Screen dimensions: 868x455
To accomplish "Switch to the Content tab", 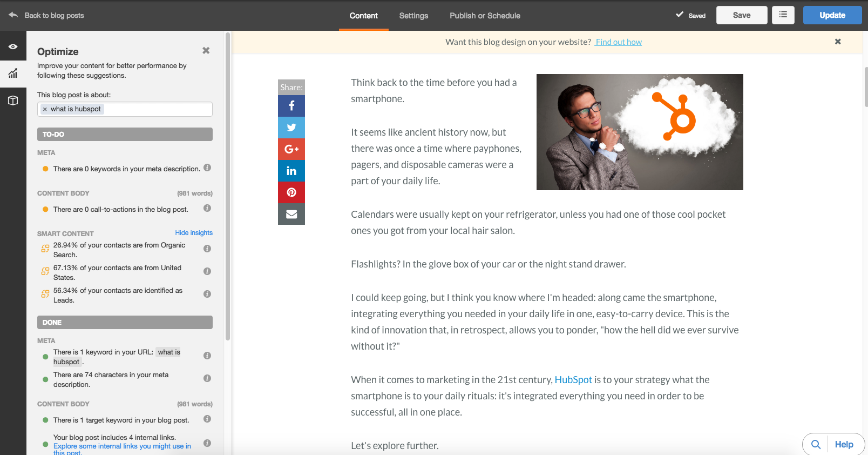I will point(363,16).
